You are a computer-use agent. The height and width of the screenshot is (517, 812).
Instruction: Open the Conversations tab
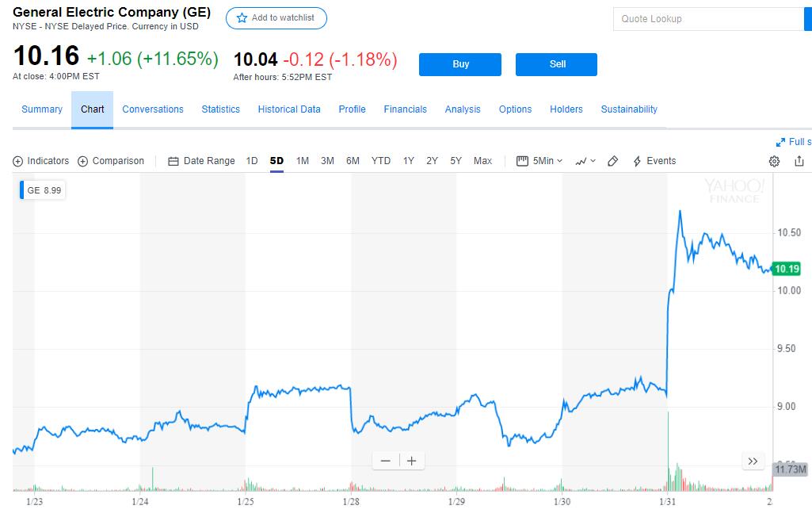tap(153, 109)
